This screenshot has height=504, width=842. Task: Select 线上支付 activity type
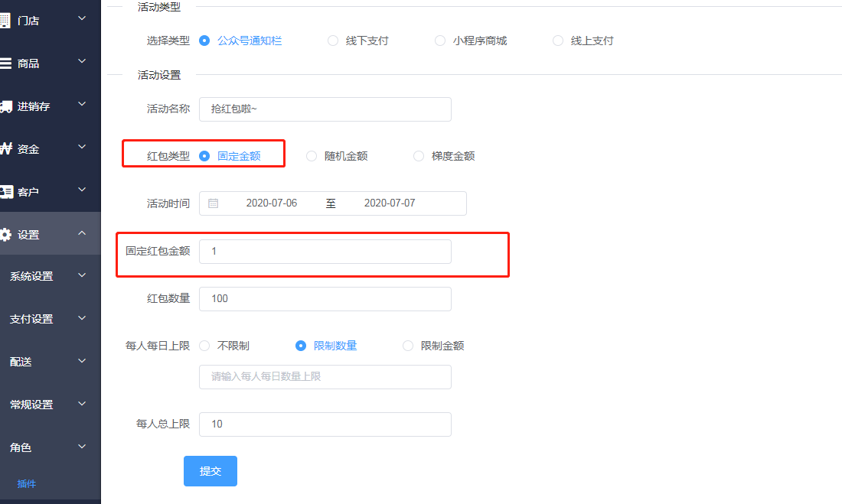point(583,41)
